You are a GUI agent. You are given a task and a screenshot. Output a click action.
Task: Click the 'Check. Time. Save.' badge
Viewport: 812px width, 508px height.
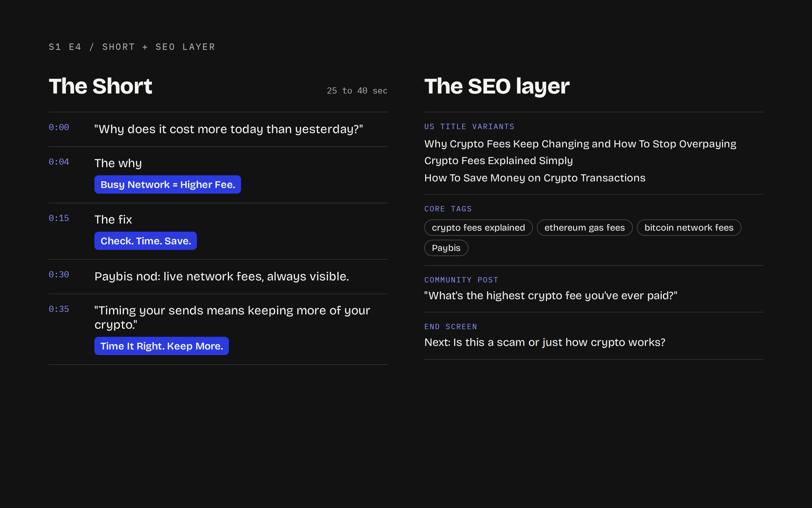tap(145, 241)
